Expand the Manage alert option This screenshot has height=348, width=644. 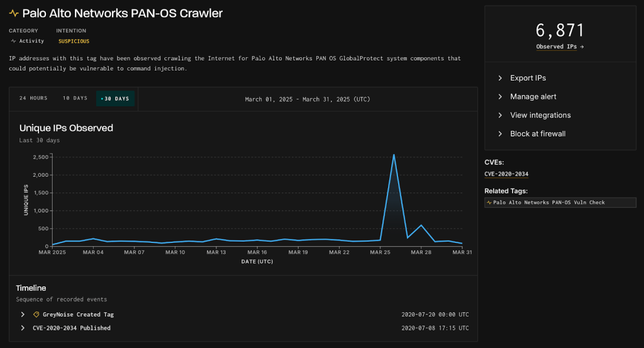pos(500,96)
